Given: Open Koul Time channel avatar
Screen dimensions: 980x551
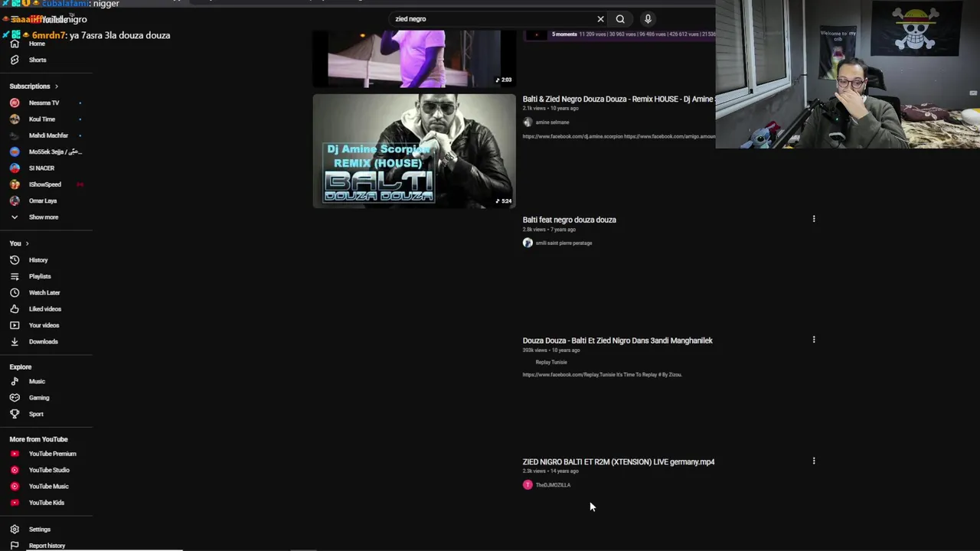Looking at the screenshot, I should click(15, 119).
